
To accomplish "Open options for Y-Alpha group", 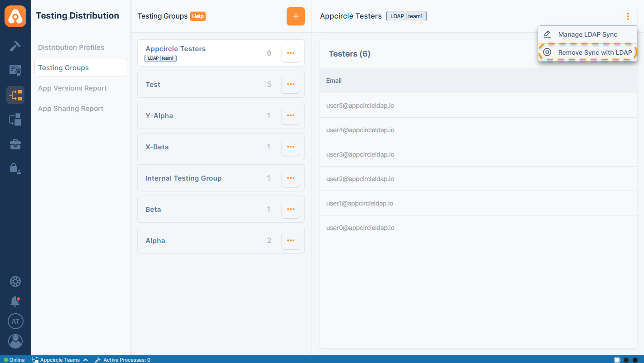I will click(x=291, y=115).
